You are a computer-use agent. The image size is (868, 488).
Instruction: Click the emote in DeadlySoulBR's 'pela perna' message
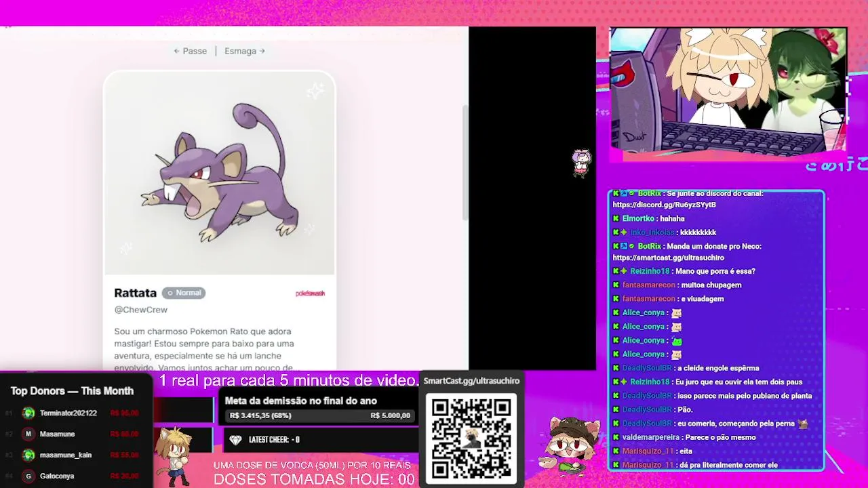point(803,424)
